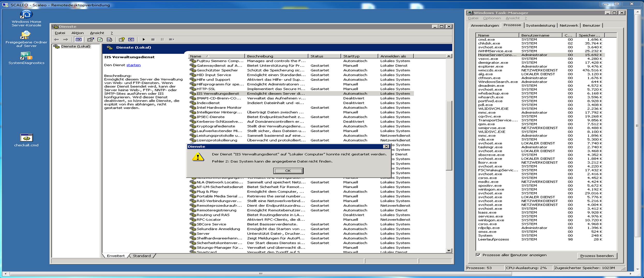Sort services by Starttyp column header
The image size is (644, 278).
pyautogui.click(x=359, y=56)
